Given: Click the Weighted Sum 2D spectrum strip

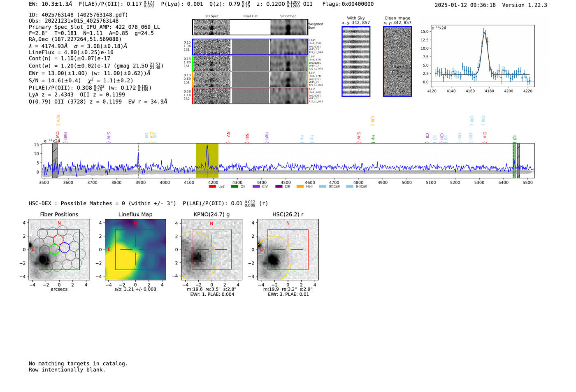Looking at the screenshot, I should tap(250, 27).
